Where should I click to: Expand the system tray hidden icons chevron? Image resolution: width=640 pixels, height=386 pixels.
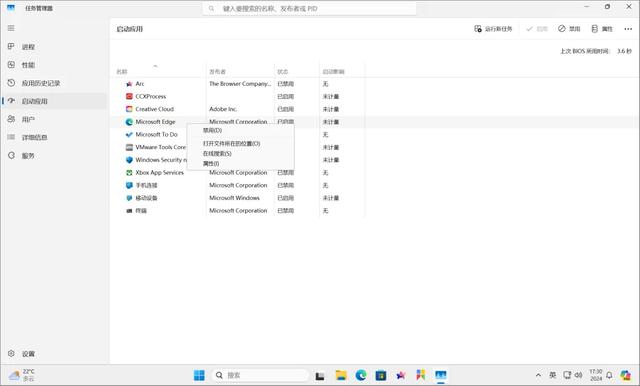pyautogui.click(x=538, y=375)
